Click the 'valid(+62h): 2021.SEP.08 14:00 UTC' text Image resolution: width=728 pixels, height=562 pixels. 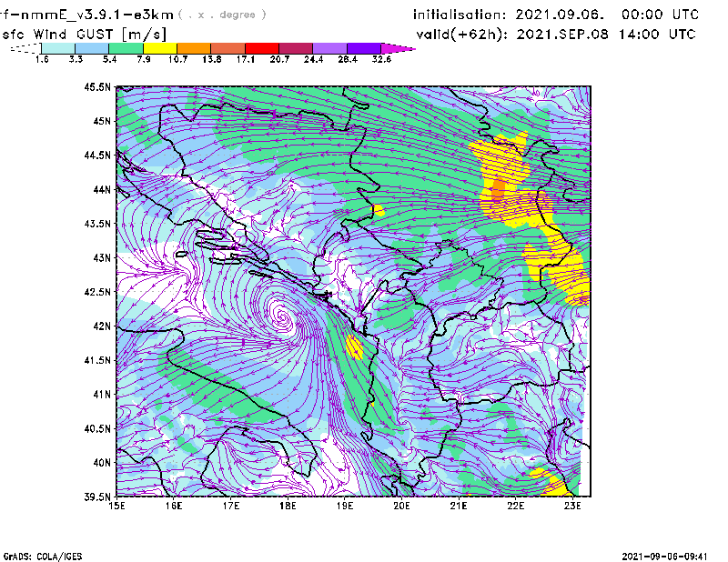556,35
